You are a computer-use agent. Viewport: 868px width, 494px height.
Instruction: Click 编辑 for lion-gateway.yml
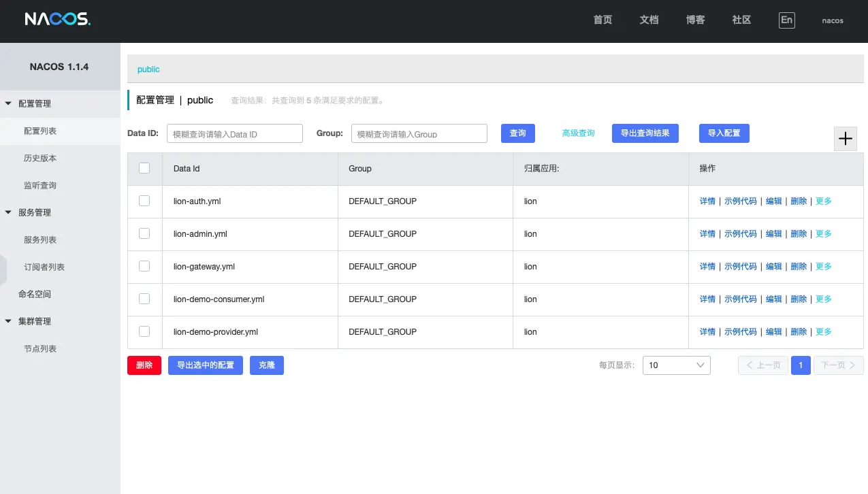773,267
